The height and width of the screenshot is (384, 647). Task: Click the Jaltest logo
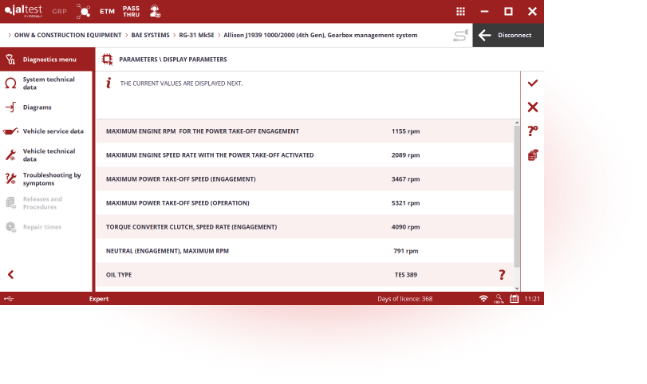(x=23, y=11)
